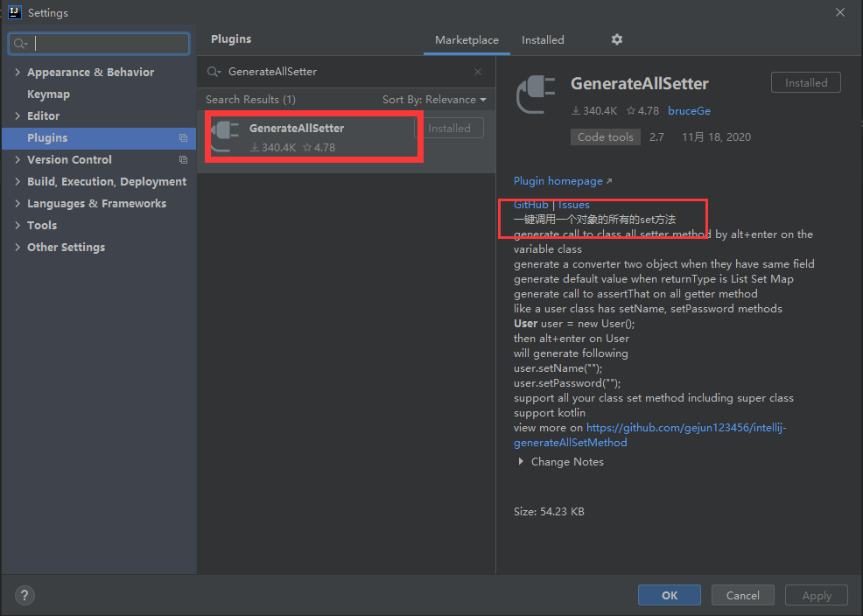Switch to the Marketplace tab

tap(467, 40)
